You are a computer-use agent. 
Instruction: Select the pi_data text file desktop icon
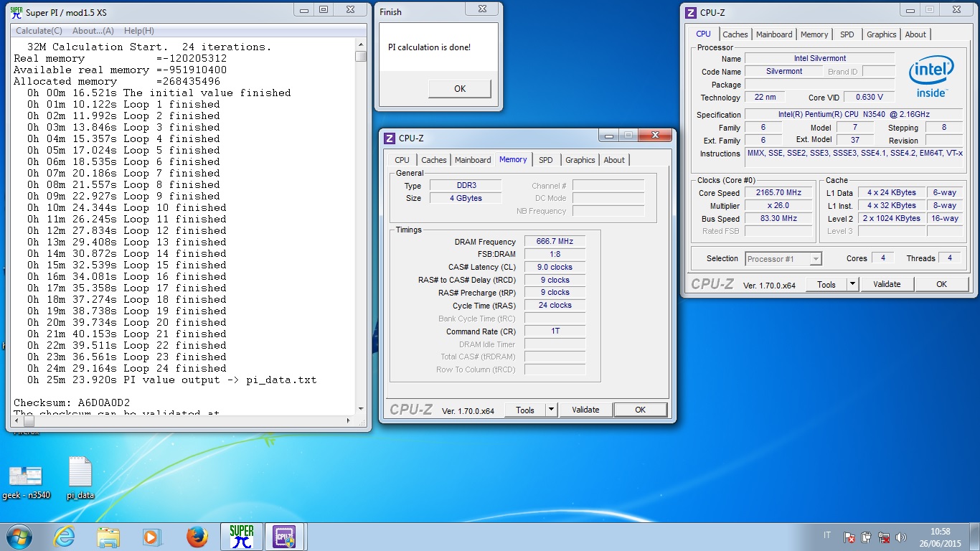80,478
